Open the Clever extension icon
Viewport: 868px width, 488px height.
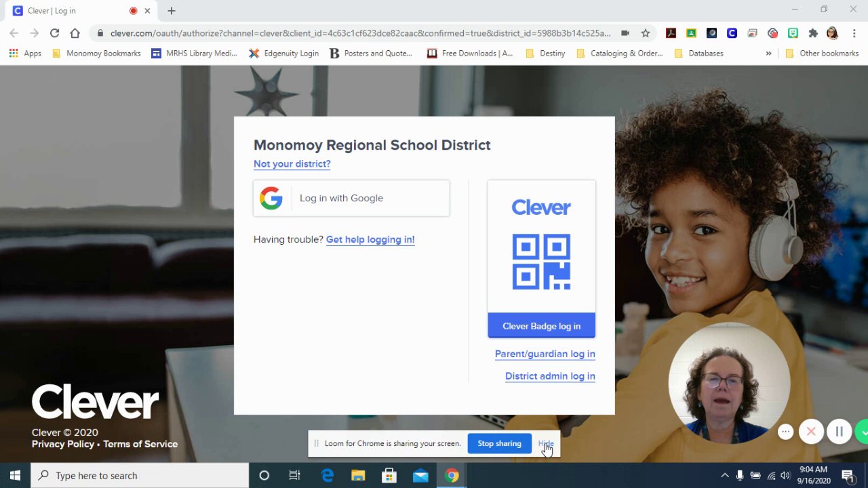tap(732, 33)
